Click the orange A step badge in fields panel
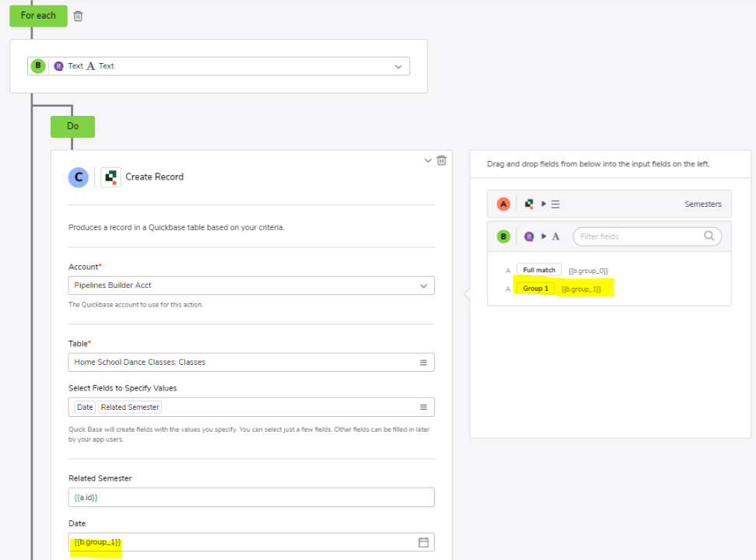Viewport: 756px width, 560px height. coord(503,204)
